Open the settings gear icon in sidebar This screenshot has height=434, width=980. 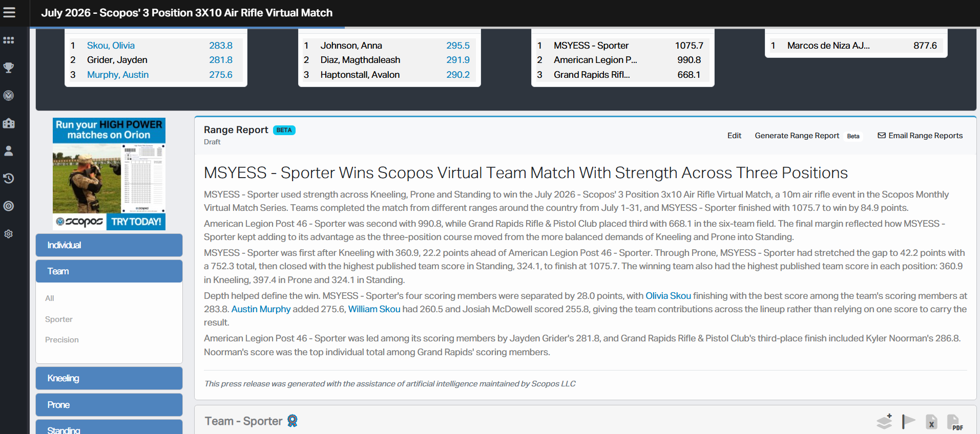click(x=9, y=234)
